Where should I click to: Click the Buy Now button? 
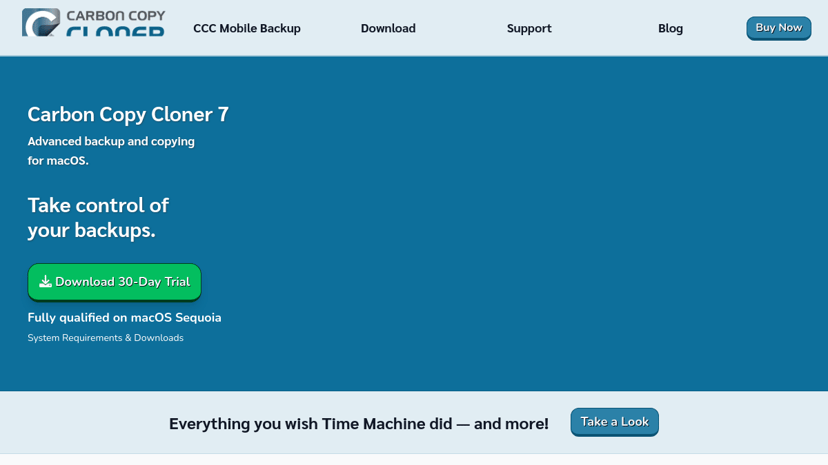(x=778, y=28)
